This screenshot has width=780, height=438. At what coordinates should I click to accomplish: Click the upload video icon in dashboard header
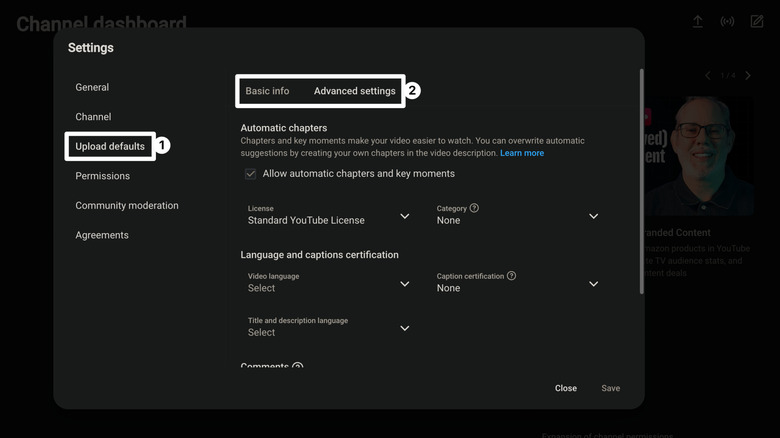(697, 21)
